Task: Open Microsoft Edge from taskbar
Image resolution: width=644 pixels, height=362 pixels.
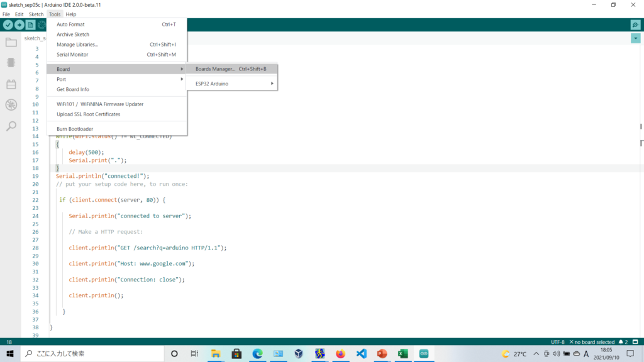Action: [257, 353]
